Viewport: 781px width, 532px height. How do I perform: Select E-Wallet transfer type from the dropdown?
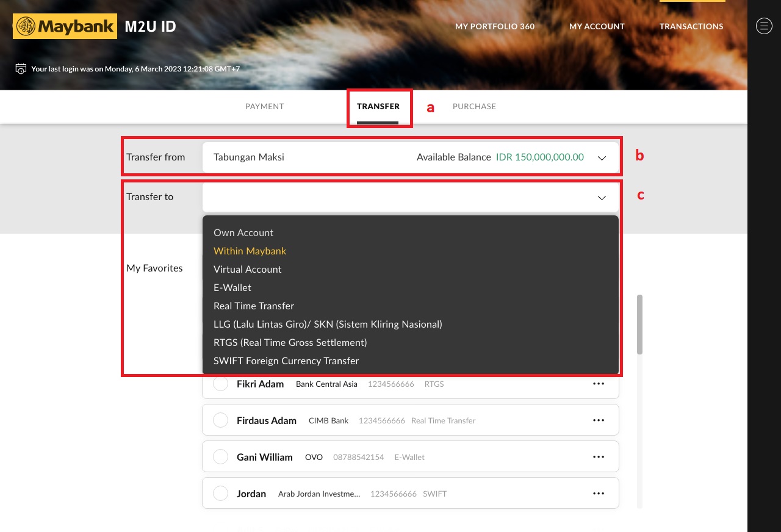coord(232,287)
